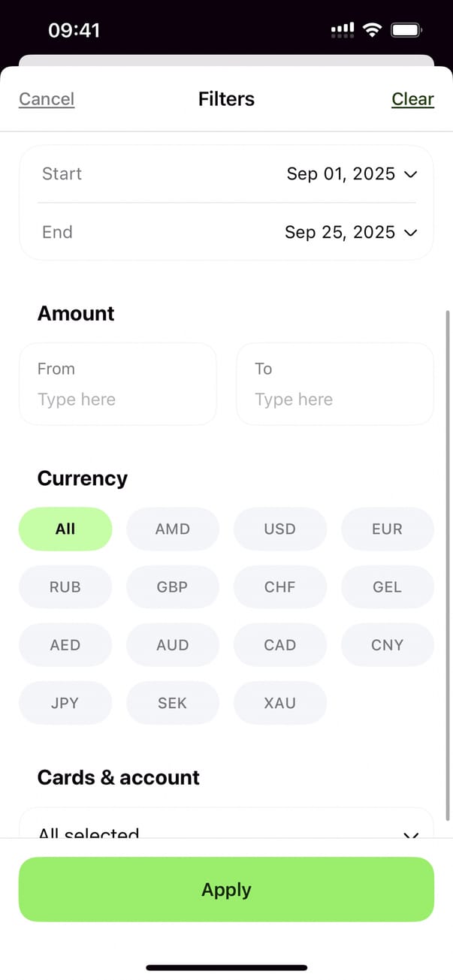Clear all applied filters

pyautogui.click(x=412, y=99)
